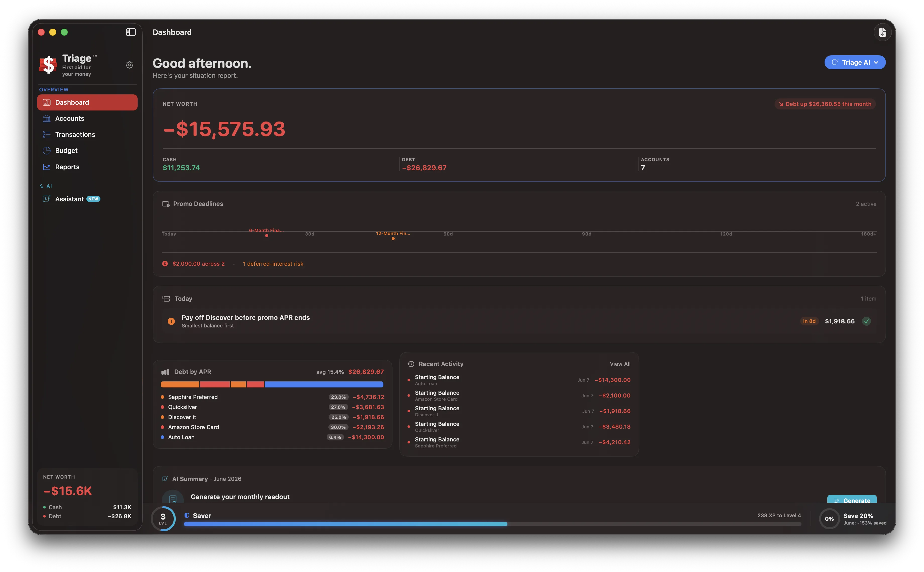
Task: Click the AI Summary sparkle icon
Action: [x=165, y=479]
